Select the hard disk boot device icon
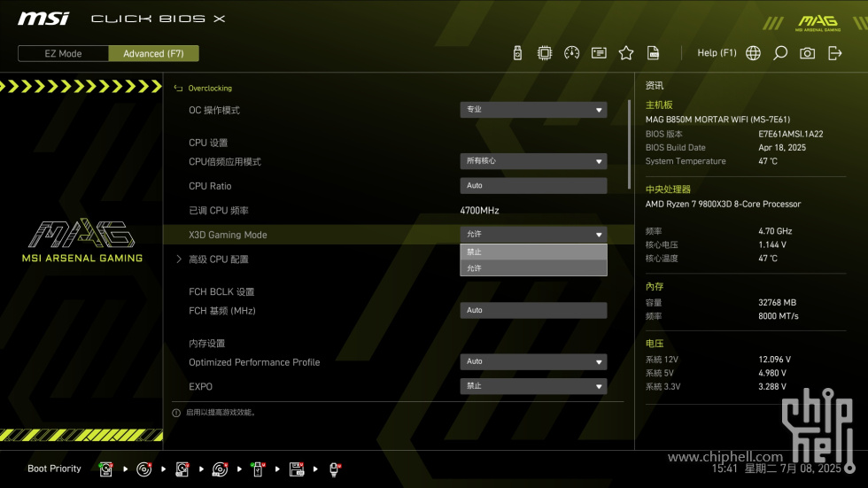The width and height of the screenshot is (868, 488). [x=105, y=469]
